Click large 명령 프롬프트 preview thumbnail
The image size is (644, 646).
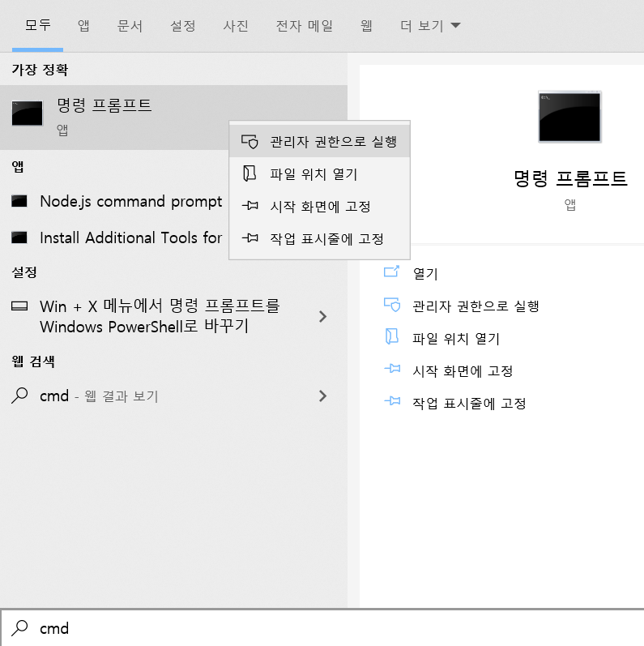coord(570,117)
